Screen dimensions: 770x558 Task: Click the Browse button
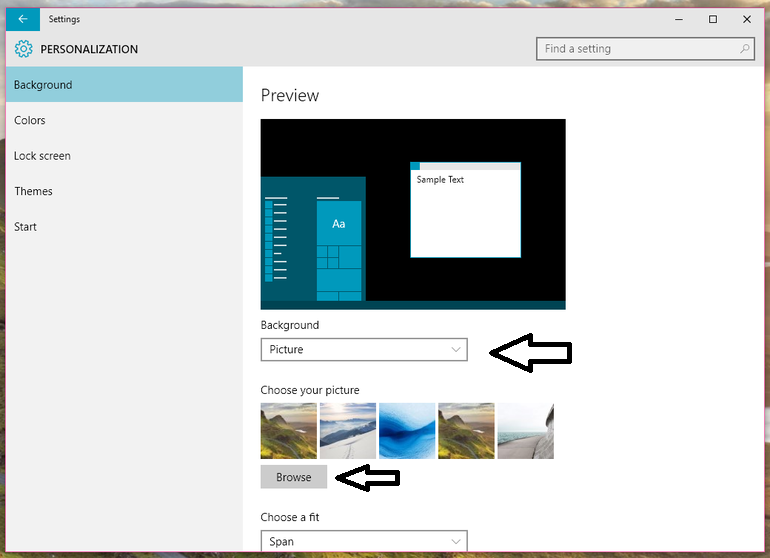[x=294, y=476]
